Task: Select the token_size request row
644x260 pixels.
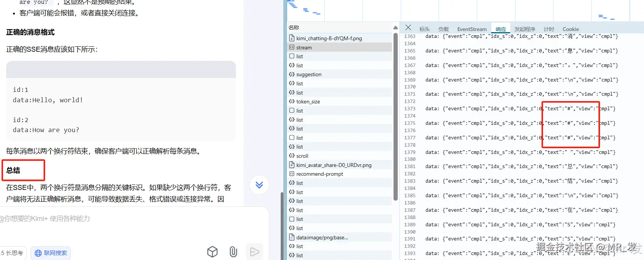Action: click(340, 101)
